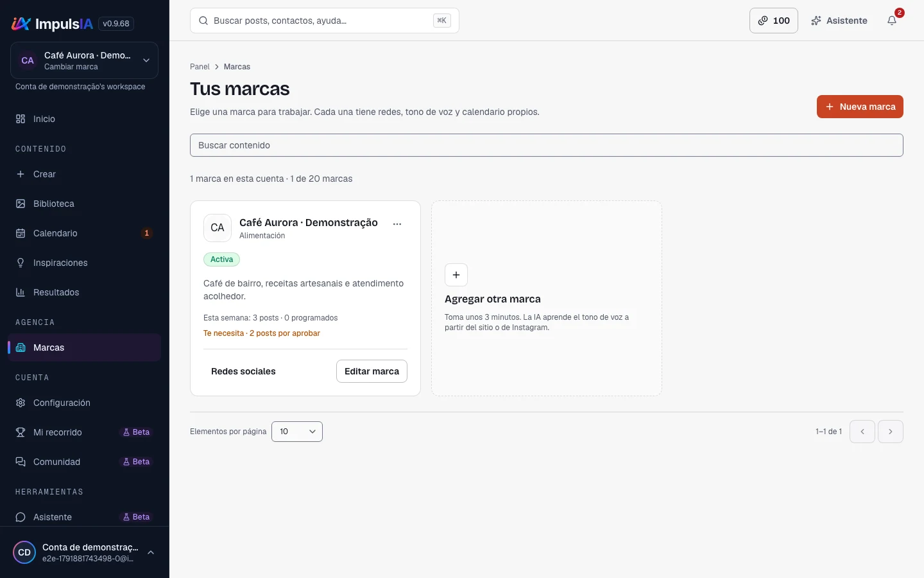
Task: Click Editar marca on Café Aurora
Action: coord(372,371)
